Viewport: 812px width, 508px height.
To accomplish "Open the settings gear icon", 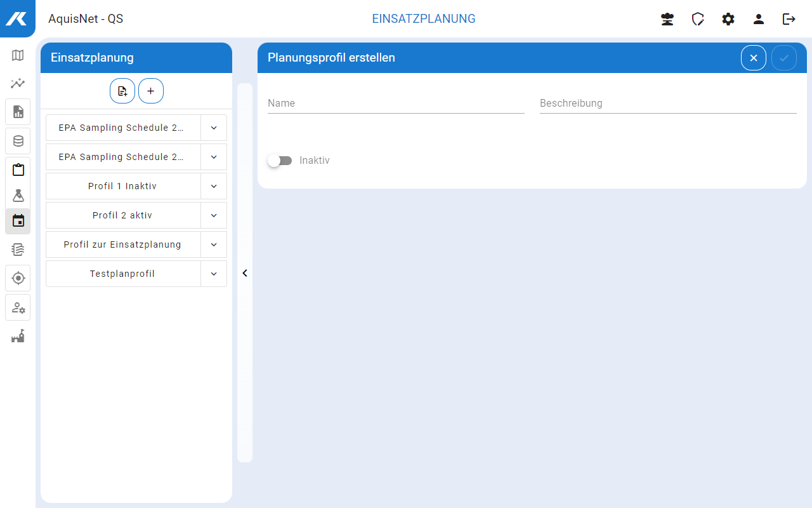I will tap(728, 19).
